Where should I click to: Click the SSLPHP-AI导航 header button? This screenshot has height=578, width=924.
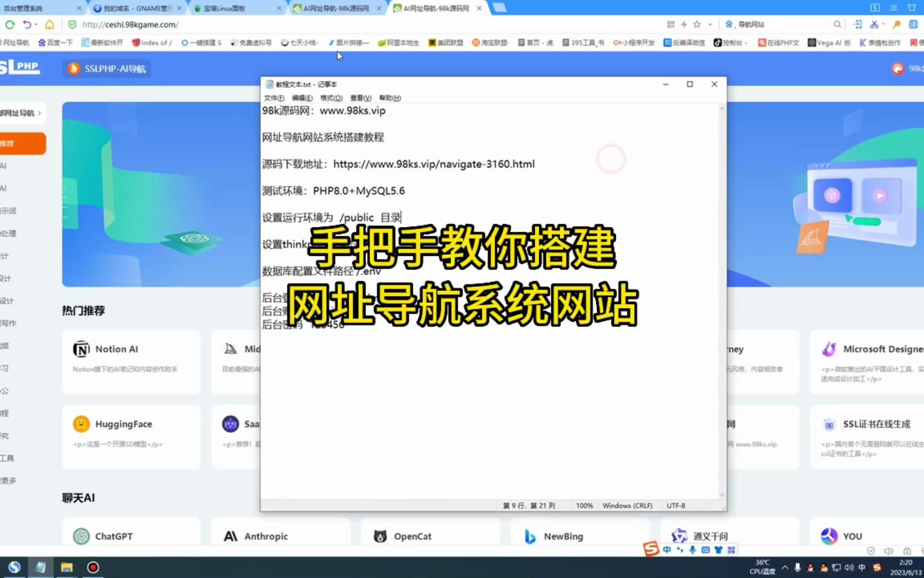[107, 69]
